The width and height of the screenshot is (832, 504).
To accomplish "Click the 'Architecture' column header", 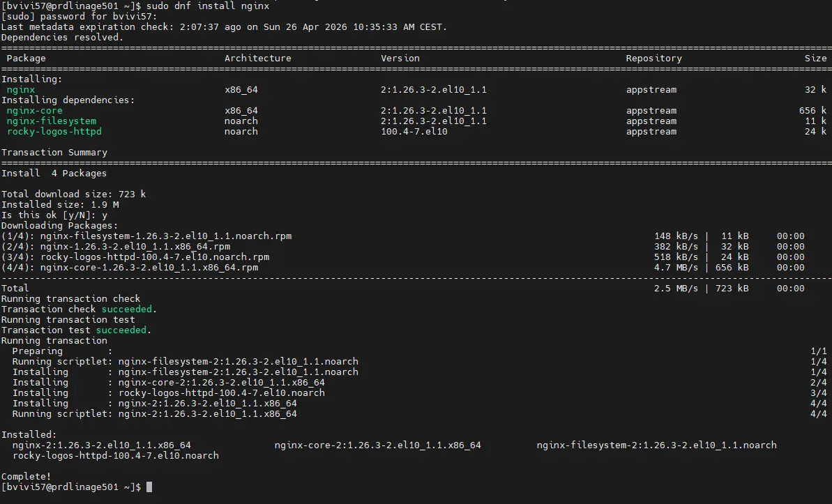I will [x=258, y=59].
